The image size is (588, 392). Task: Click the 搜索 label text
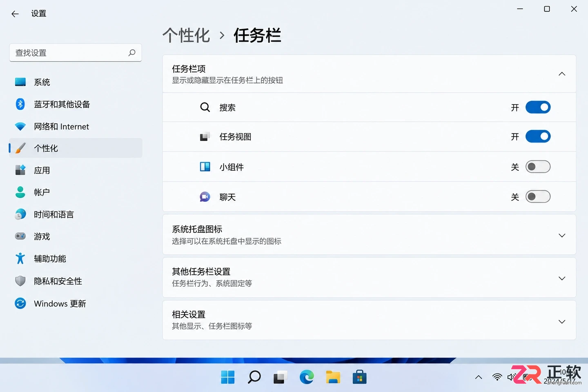point(227,107)
